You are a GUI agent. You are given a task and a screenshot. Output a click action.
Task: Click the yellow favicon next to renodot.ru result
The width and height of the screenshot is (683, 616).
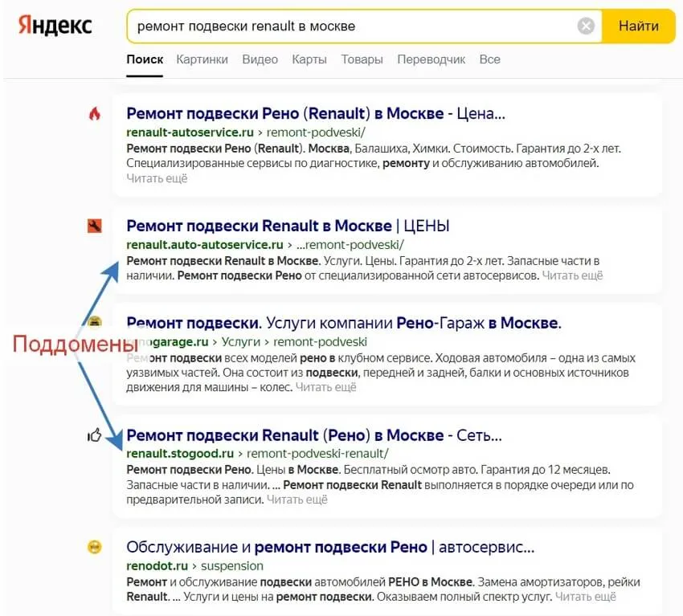(95, 547)
